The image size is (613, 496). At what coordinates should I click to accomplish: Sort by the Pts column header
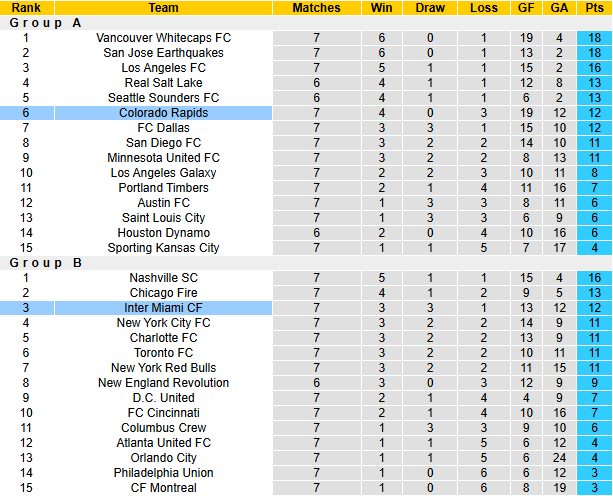(594, 8)
